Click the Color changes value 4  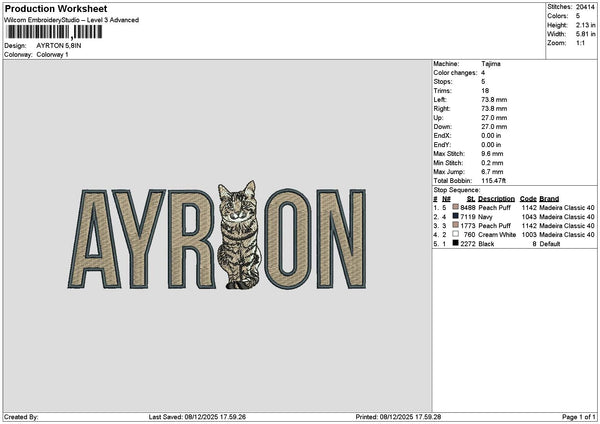(x=483, y=73)
